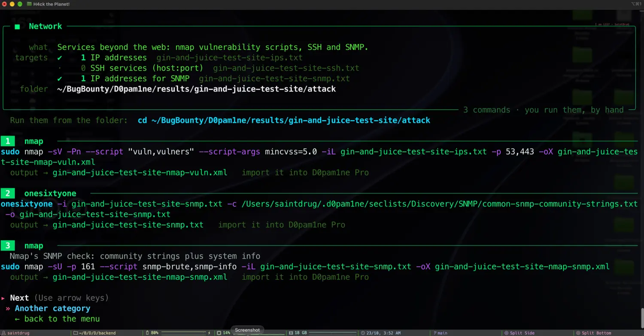Click the battery level bar in the status bar

coord(184,333)
